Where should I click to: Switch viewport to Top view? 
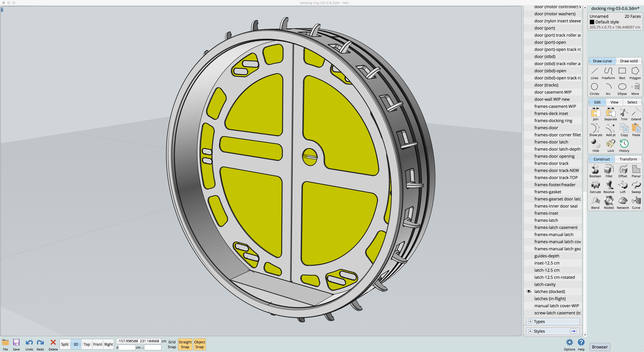(86, 344)
